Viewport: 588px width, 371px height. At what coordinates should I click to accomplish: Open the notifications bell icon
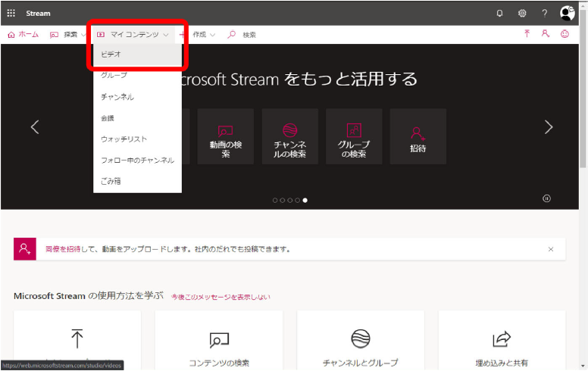[499, 14]
